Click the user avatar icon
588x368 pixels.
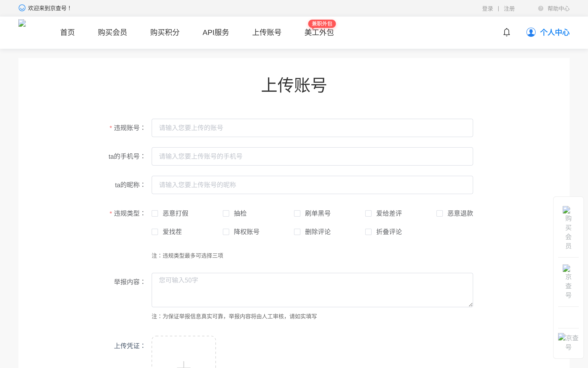point(531,32)
